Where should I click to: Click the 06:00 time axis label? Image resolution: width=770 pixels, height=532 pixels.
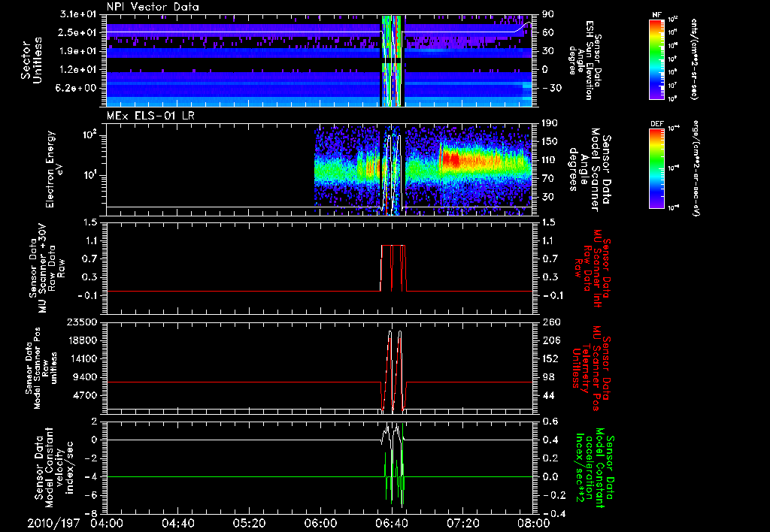(x=320, y=523)
